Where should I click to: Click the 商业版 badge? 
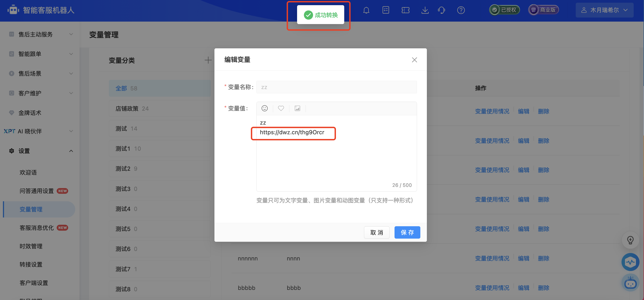(x=543, y=10)
